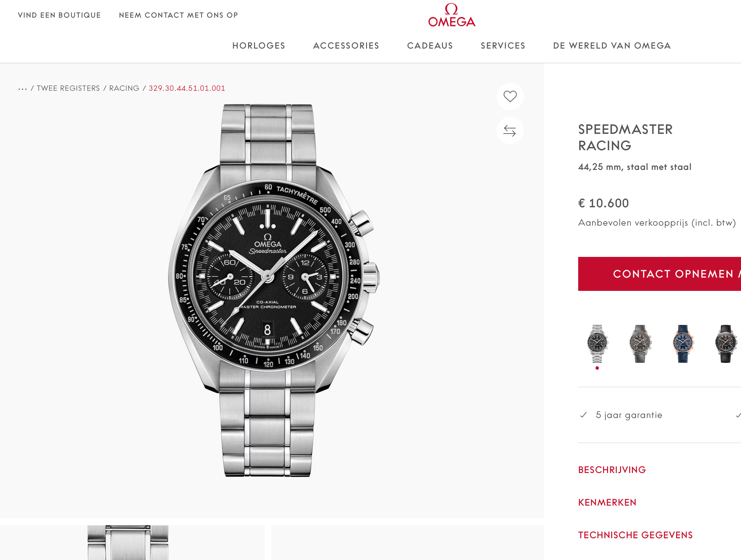
Task: Open the Services menu
Action: (503, 46)
